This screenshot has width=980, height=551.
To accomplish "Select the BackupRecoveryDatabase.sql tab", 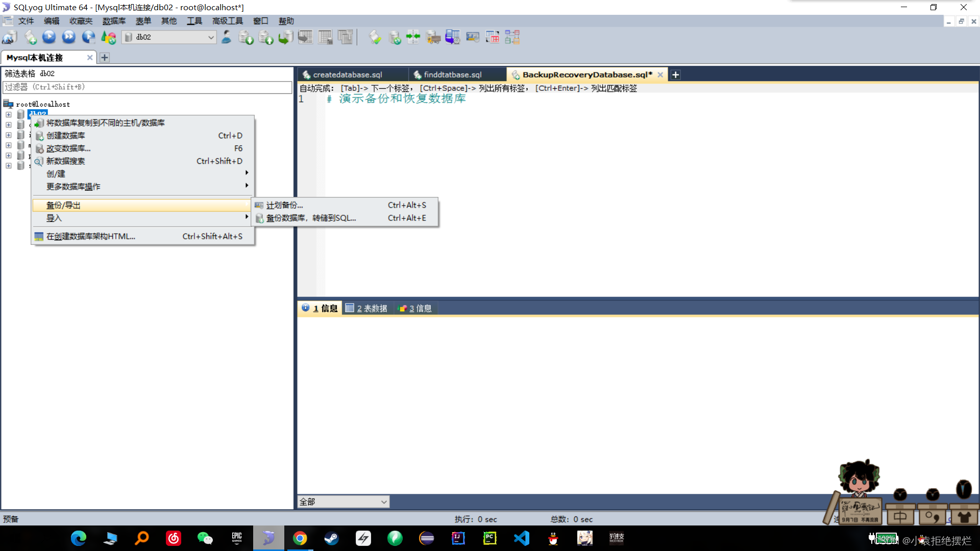I will [x=587, y=74].
